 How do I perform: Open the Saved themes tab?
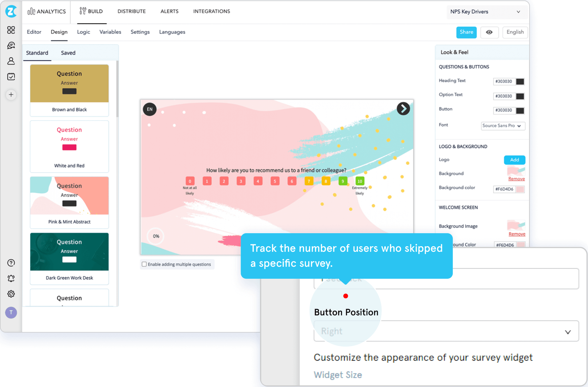68,53
